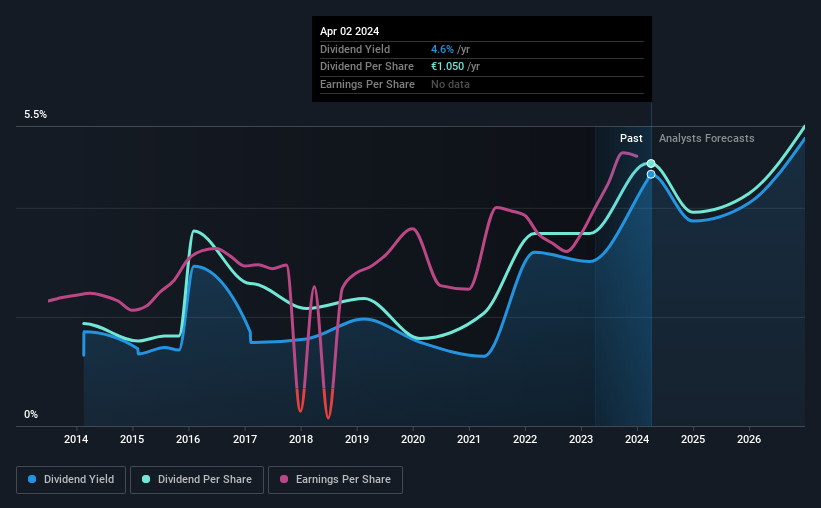Click the tooltip '4.6%' dividend yield value
Image resolution: width=821 pixels, height=508 pixels.
(442, 49)
